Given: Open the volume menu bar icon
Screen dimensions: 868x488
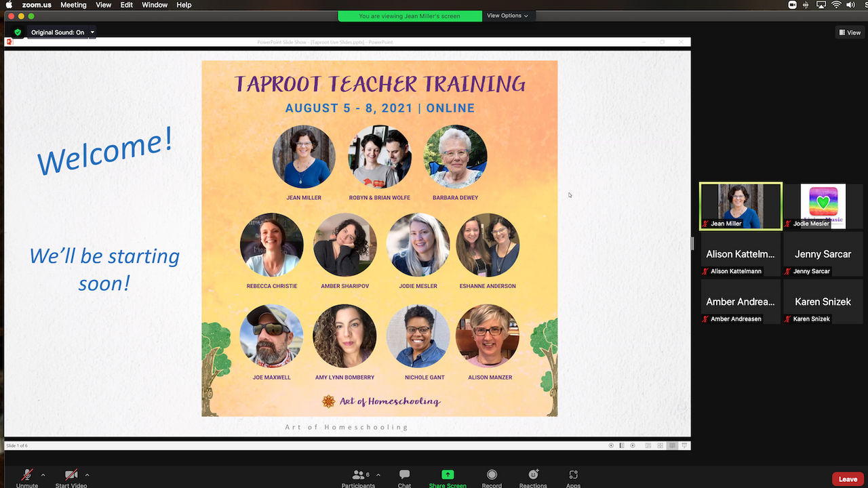Looking at the screenshot, I should (x=850, y=5).
